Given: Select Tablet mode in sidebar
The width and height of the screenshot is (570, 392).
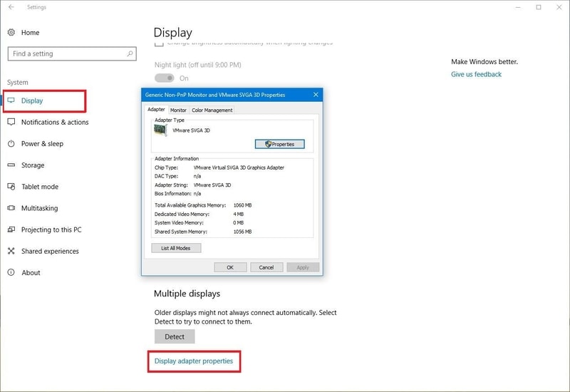Looking at the screenshot, I should point(40,187).
